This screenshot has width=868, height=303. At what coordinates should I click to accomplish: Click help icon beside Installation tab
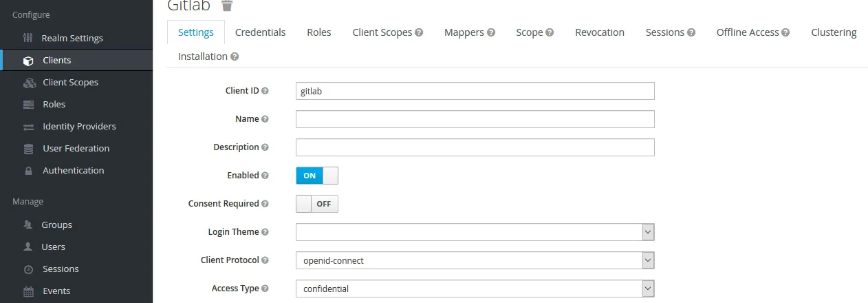pyautogui.click(x=235, y=56)
